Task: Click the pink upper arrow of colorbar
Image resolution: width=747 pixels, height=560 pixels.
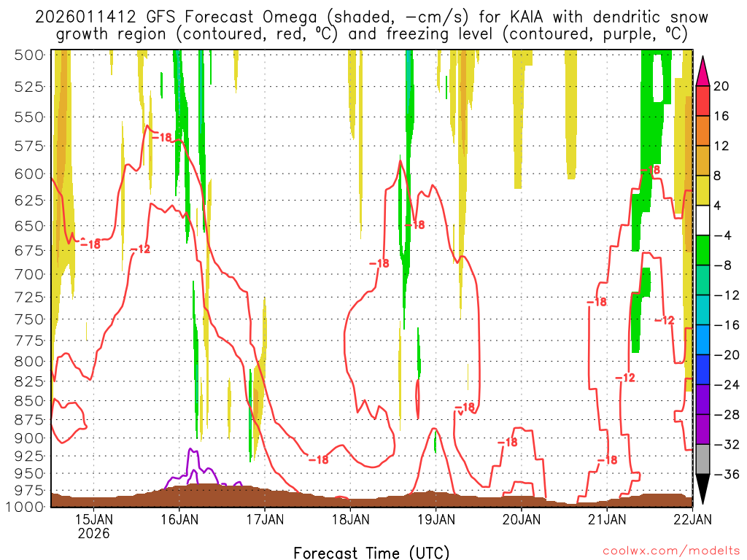Action: pos(703,72)
